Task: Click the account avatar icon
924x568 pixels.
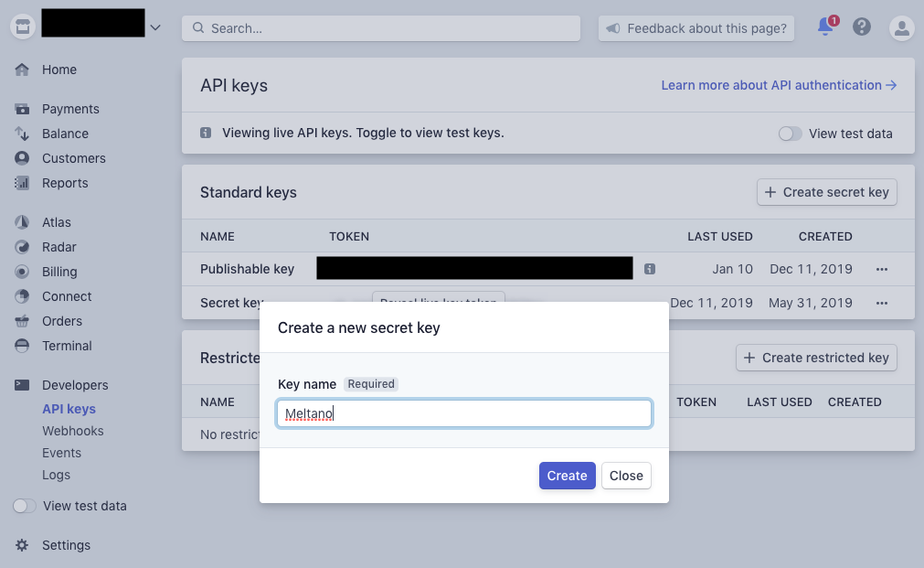Action: point(901,27)
